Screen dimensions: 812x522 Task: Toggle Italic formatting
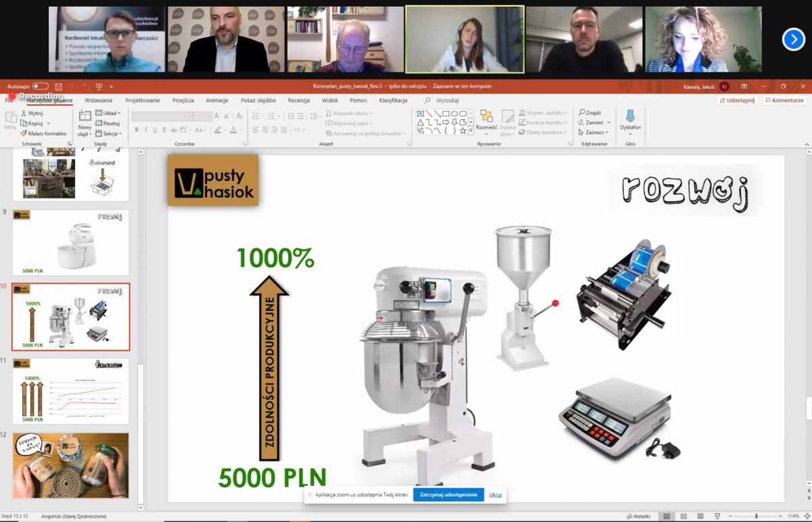[x=145, y=130]
